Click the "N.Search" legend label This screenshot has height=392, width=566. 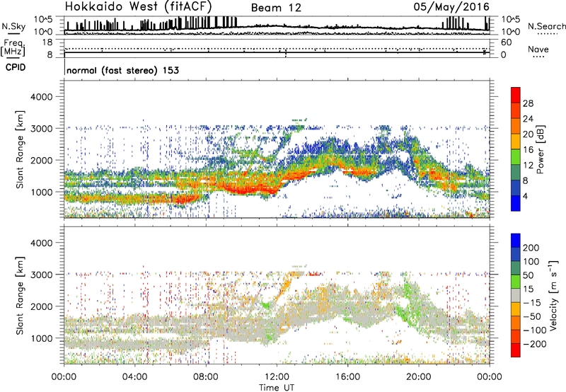(546, 26)
